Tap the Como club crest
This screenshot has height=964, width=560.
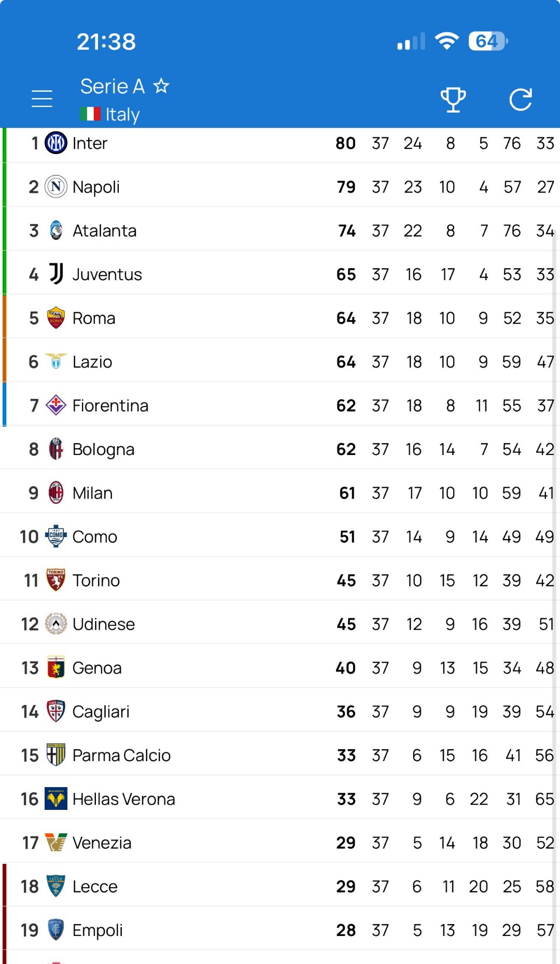[x=56, y=536]
